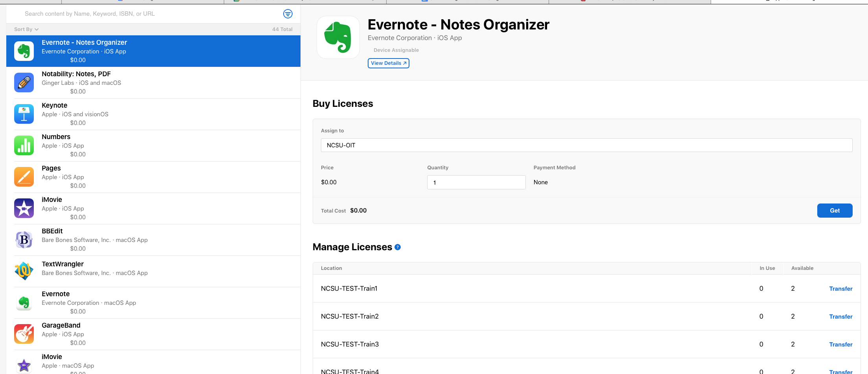This screenshot has width=868, height=374.
Task: Click the Numbers app icon
Action: click(24, 145)
